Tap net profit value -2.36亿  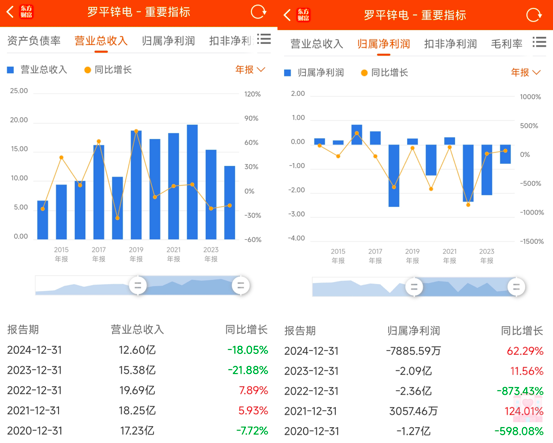[x=413, y=391]
